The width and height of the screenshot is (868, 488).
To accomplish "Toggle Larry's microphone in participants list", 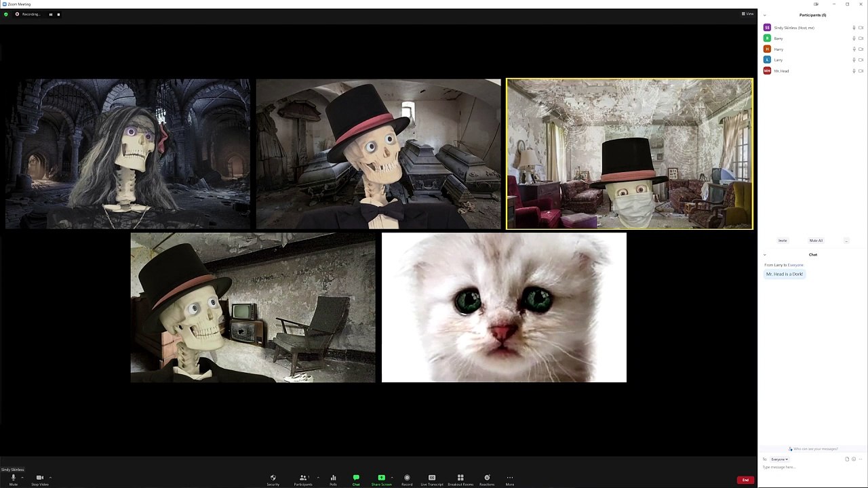I will 854,60.
